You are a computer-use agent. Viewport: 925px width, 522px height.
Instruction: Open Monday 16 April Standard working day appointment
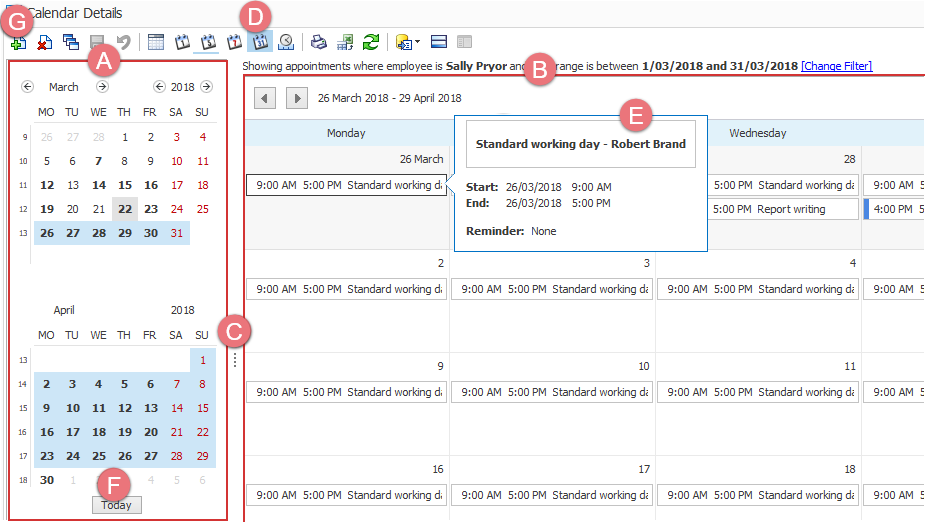pos(346,495)
